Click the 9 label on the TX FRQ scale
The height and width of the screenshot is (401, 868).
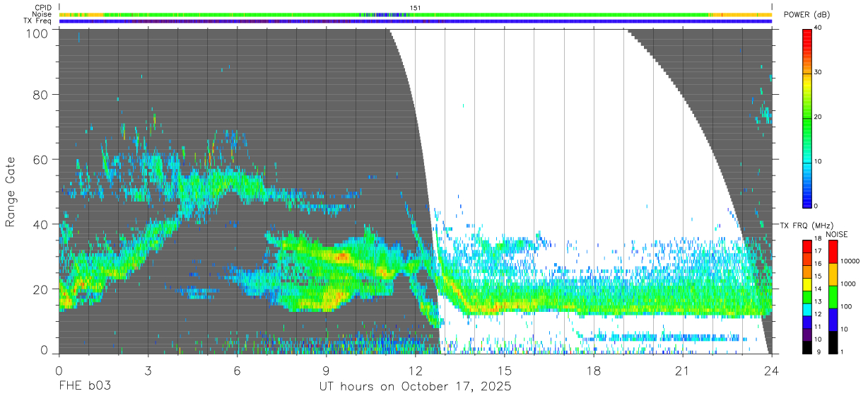819,351
